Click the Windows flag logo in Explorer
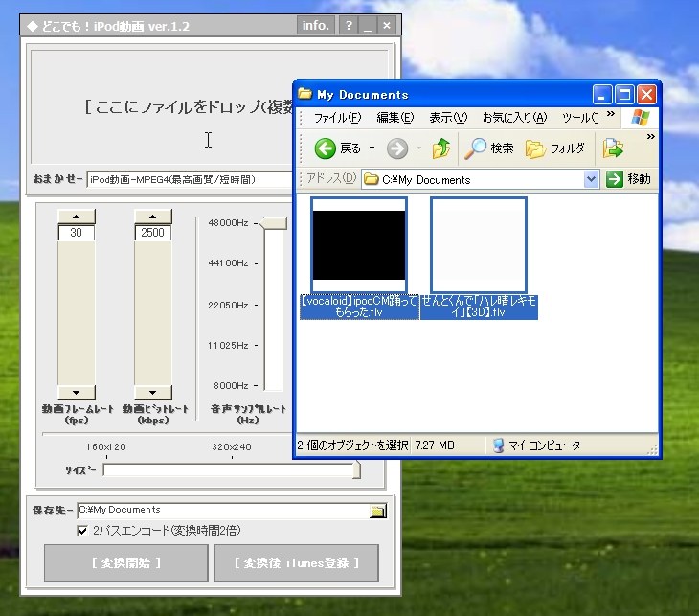699x616 pixels. click(x=641, y=118)
